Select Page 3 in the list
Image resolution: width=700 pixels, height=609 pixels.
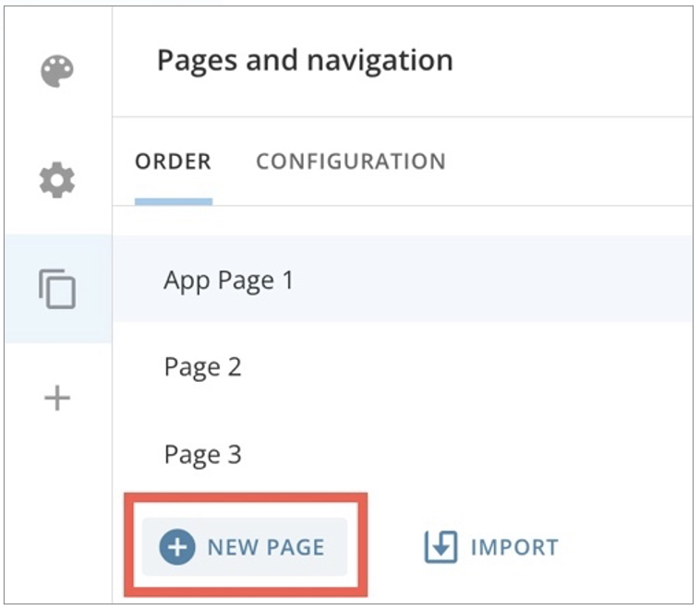click(x=403, y=454)
